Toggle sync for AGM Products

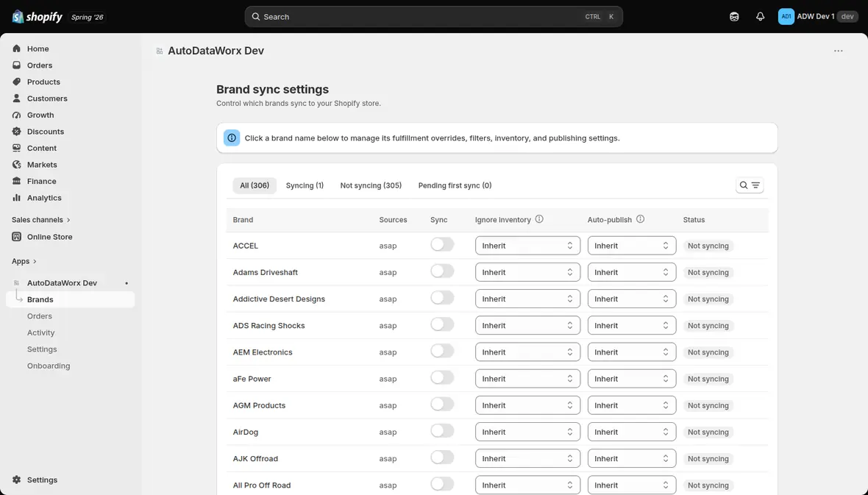(x=442, y=405)
